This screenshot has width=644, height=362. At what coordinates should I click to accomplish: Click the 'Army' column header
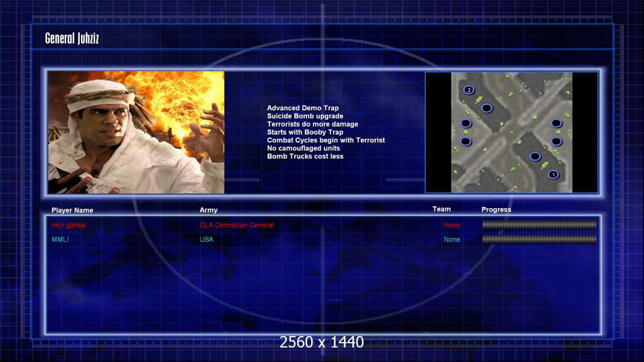click(208, 210)
